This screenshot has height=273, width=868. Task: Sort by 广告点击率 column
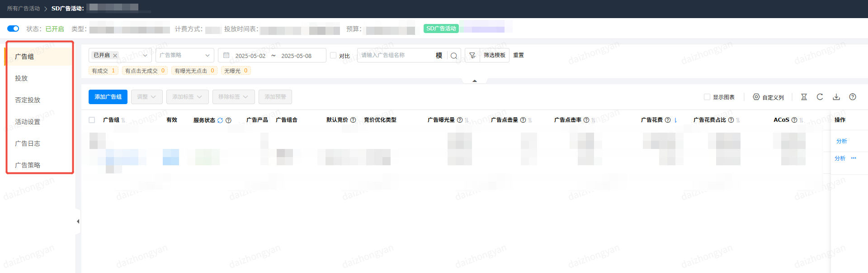(594, 120)
